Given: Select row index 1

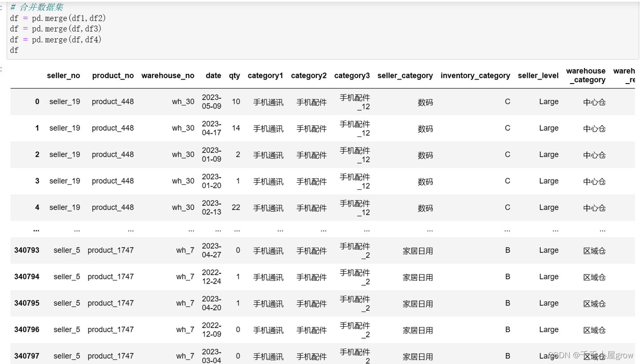Looking at the screenshot, I should (37, 128).
